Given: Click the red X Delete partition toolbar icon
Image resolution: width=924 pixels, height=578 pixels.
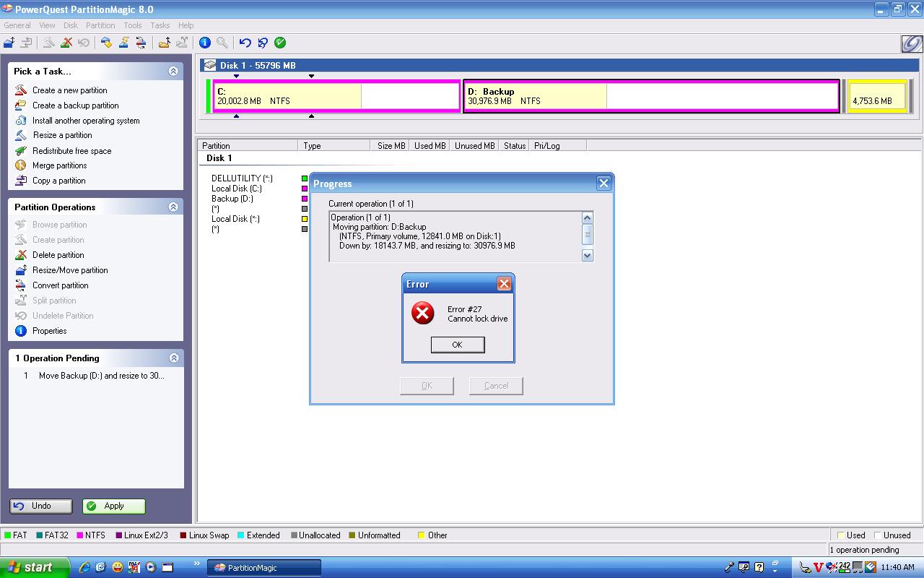Looking at the screenshot, I should coord(66,43).
